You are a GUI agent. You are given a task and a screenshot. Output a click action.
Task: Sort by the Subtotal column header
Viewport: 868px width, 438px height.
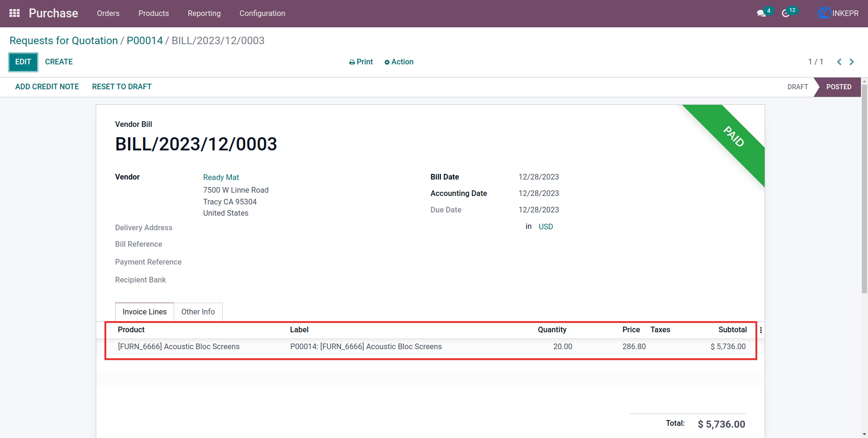click(733, 330)
